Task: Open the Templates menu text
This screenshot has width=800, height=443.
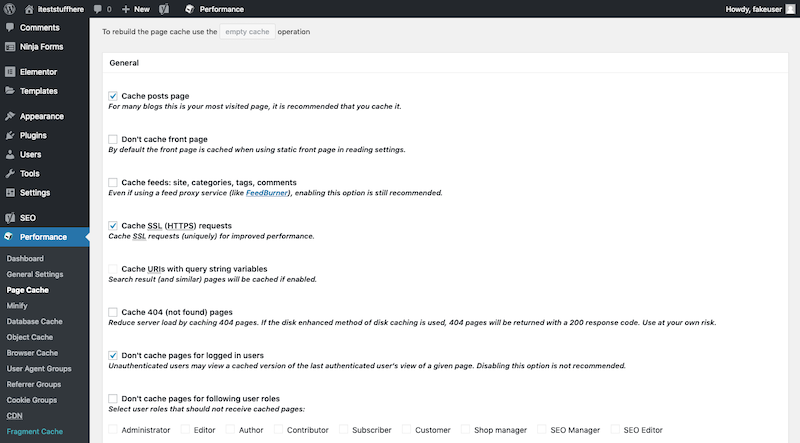Action: (39, 91)
